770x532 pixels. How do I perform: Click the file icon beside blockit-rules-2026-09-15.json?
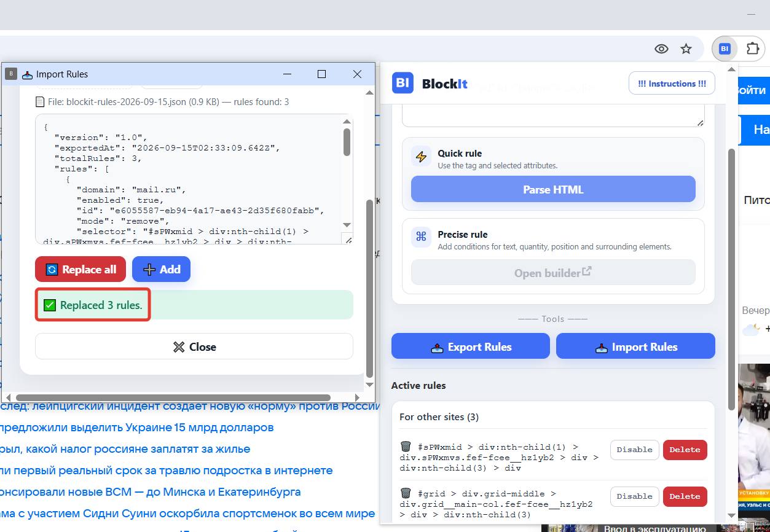[x=40, y=102]
